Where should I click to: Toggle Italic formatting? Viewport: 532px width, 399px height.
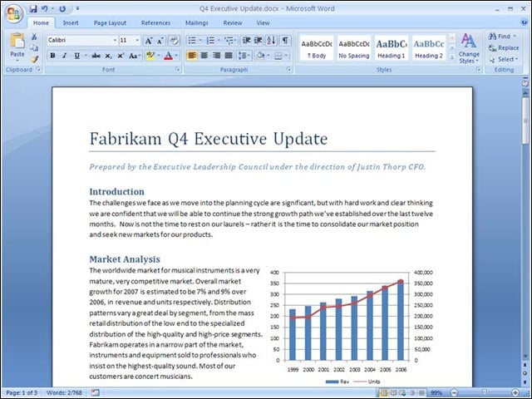[x=65, y=56]
